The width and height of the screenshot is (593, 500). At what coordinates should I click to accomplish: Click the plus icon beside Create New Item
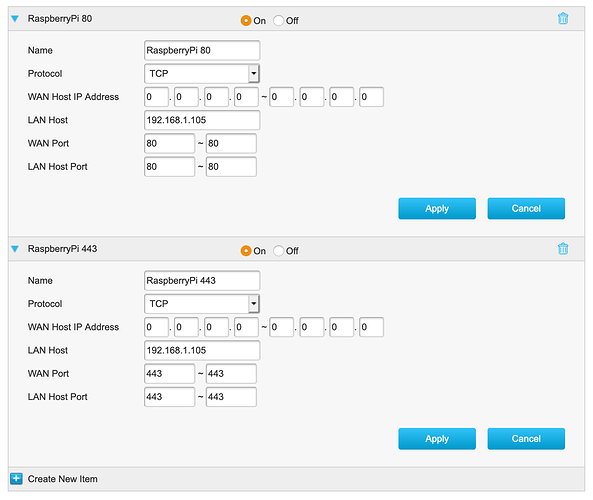pos(16,478)
